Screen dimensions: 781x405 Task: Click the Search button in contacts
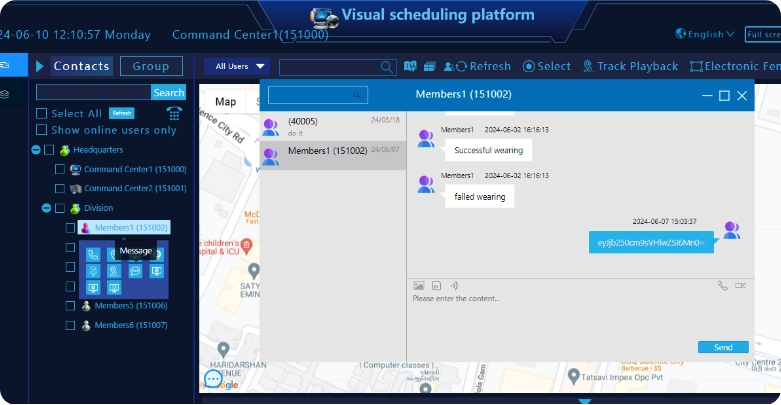(x=168, y=92)
